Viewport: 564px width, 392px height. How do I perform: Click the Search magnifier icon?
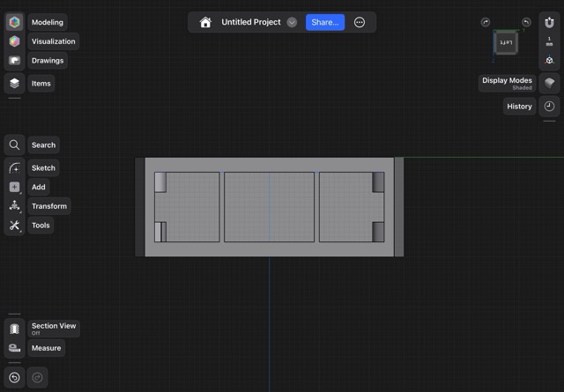[x=14, y=145]
